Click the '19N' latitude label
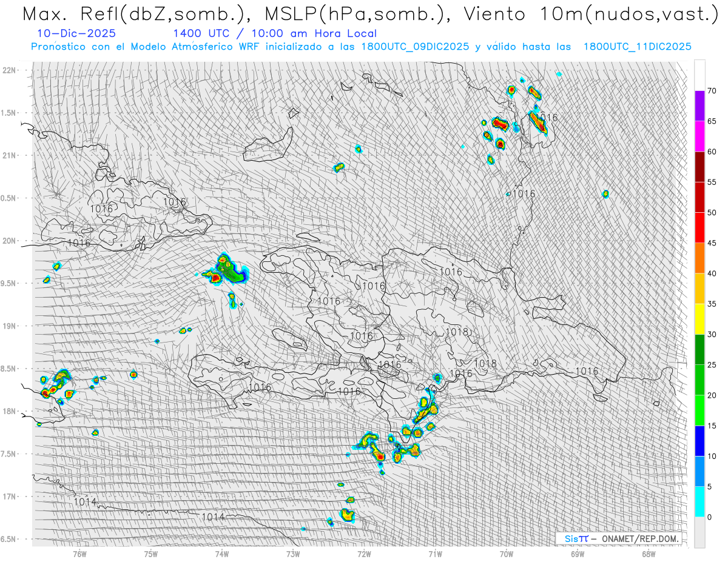This screenshot has height=562, width=728. point(9,326)
